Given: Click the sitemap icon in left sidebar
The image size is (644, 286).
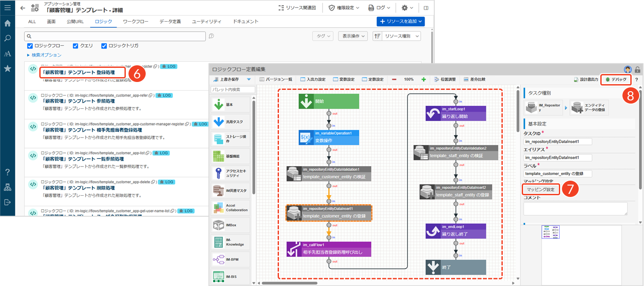Looking at the screenshot, I should pyautogui.click(x=8, y=187).
